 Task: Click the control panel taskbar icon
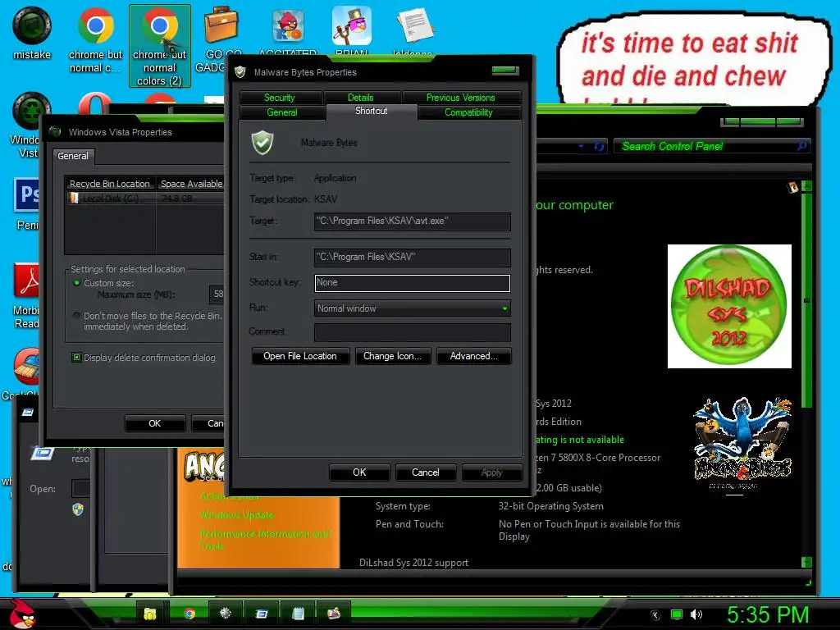(334, 614)
